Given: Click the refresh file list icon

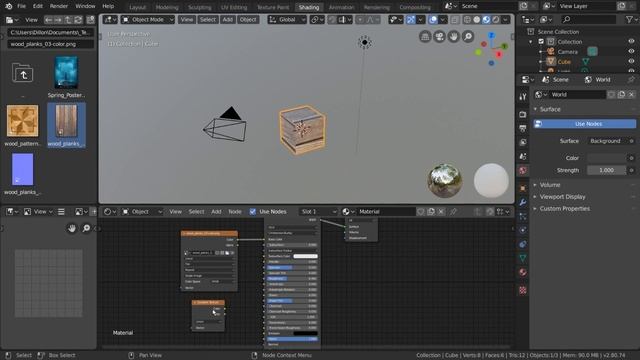Looking at the screenshot, I should pos(78,20).
